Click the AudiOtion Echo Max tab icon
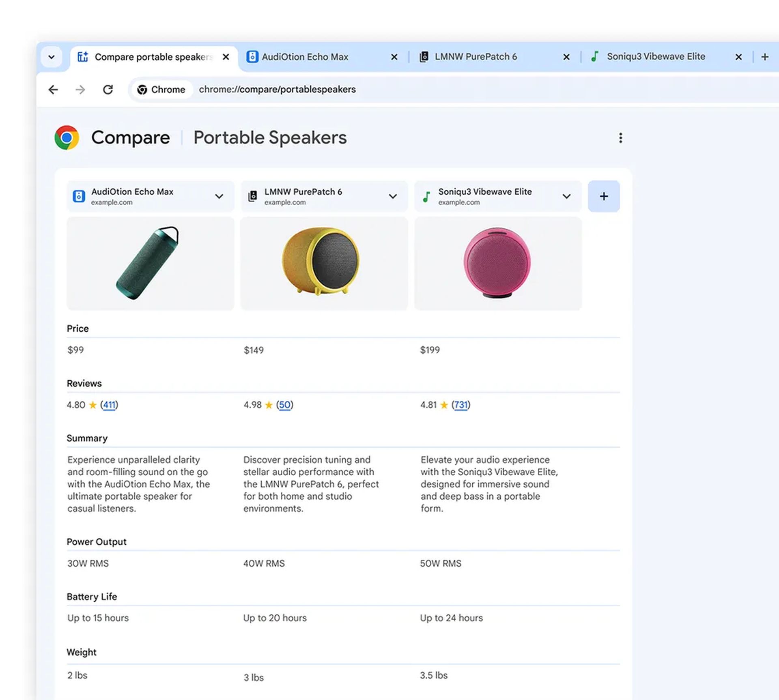Image resolution: width=779 pixels, height=700 pixels. pos(251,57)
